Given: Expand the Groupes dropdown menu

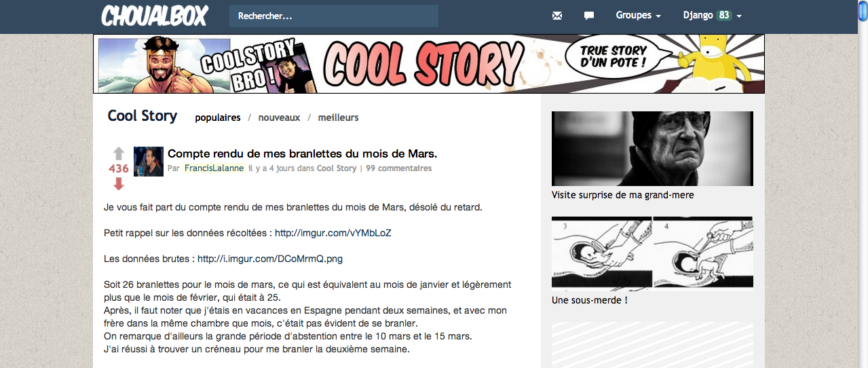Looking at the screenshot, I should [x=638, y=15].
